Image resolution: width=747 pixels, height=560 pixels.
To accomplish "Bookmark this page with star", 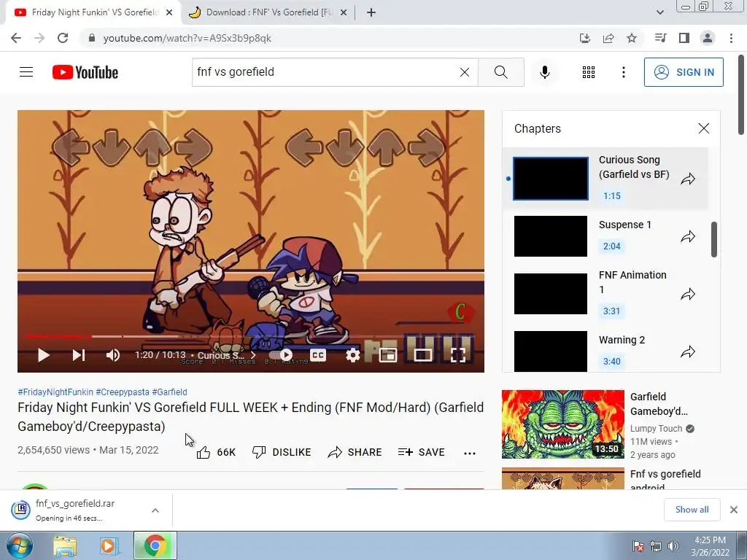I will pyautogui.click(x=632, y=38).
